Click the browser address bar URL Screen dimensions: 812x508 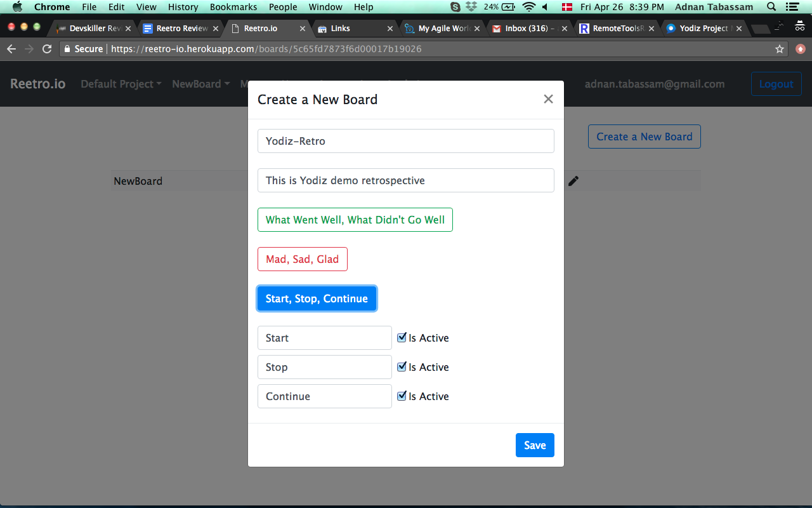266,49
